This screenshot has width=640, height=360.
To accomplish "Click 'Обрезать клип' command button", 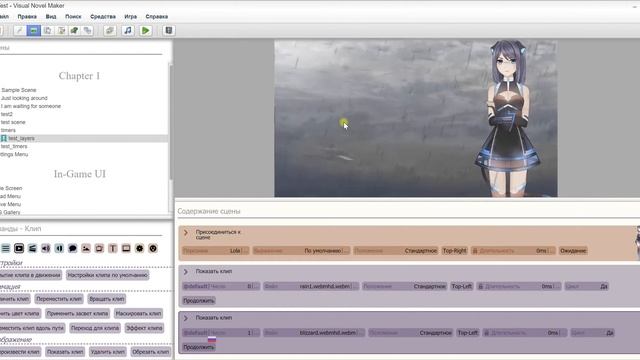I will [x=150, y=352].
